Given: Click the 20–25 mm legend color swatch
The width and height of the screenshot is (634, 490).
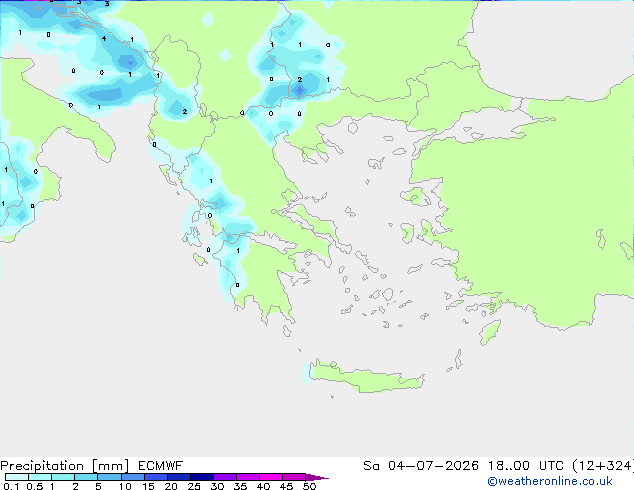Looking at the screenshot, I should tap(179, 477).
